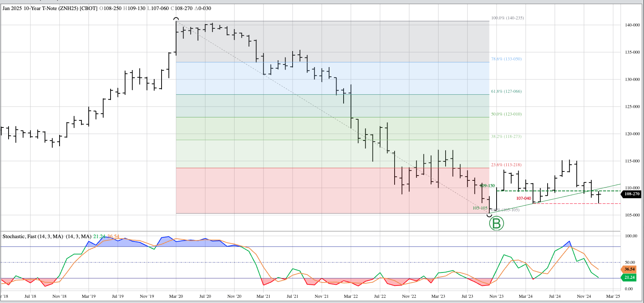Click the 38.2% (118-273) retracement label
The width and height of the screenshot is (644, 303).
point(506,136)
